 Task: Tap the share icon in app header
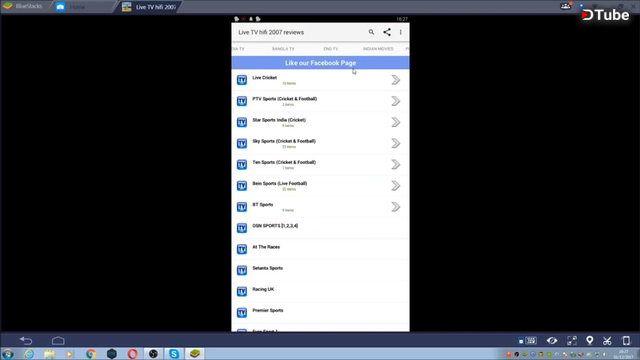pos(387,32)
